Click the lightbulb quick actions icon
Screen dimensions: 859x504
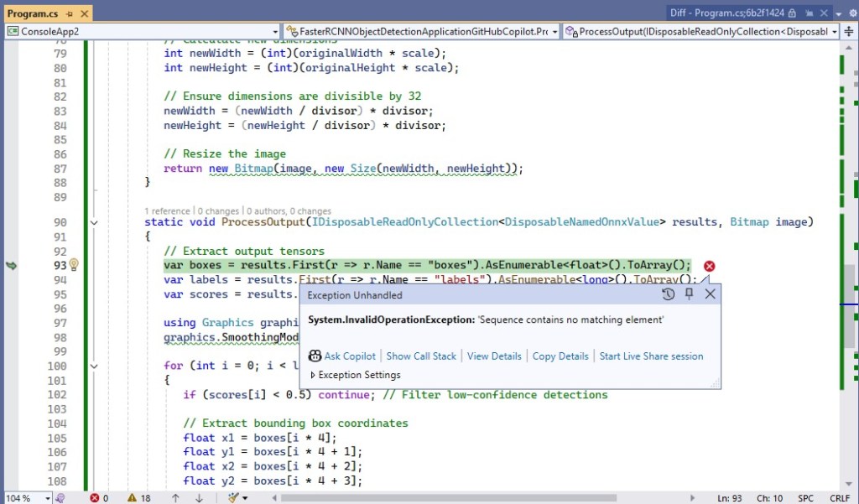[73, 265]
